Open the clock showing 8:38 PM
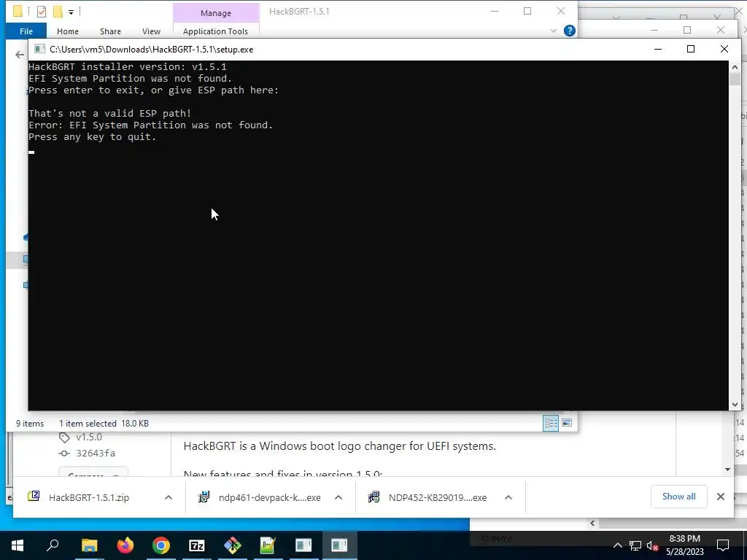The width and height of the screenshot is (747, 560). tap(684, 545)
